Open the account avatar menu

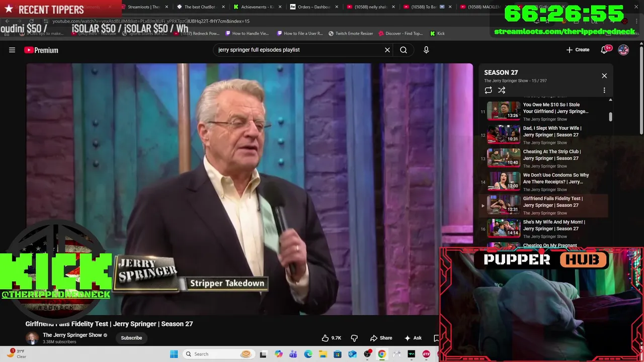point(623,50)
